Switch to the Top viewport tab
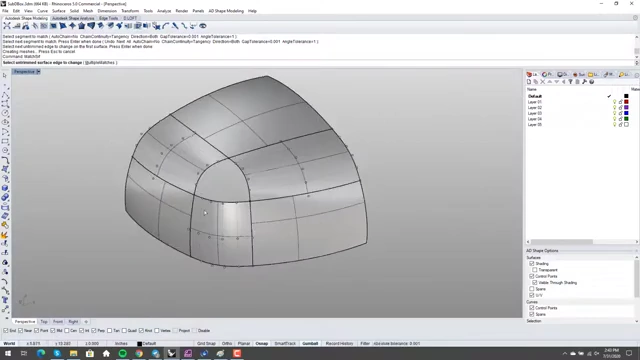This screenshot has height=360, width=640. [44, 322]
